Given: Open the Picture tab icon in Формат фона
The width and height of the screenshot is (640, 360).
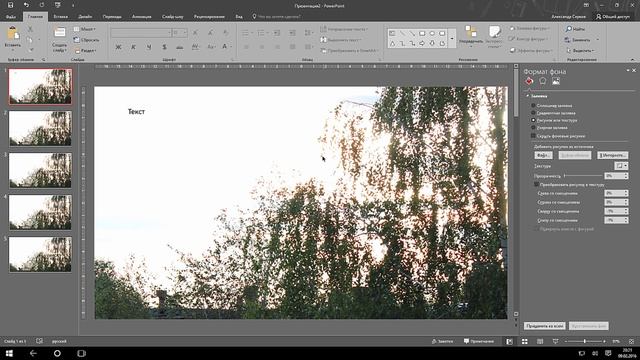Looking at the screenshot, I should (556, 81).
